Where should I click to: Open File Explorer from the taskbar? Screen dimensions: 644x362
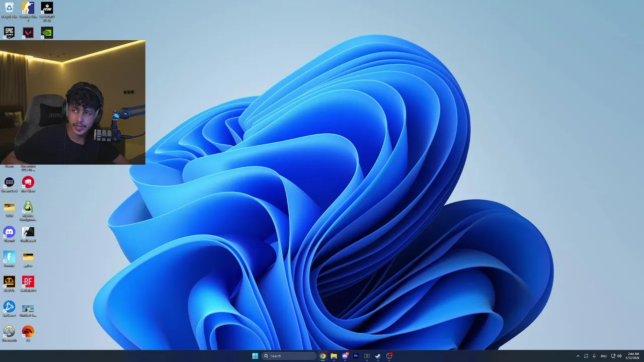pos(334,356)
